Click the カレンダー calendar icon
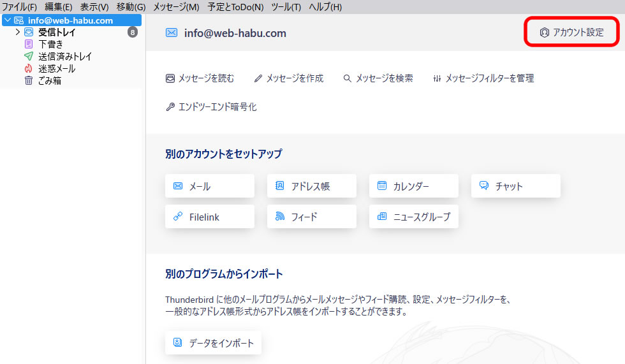Screen dimensions: 625x364 click(x=382, y=186)
